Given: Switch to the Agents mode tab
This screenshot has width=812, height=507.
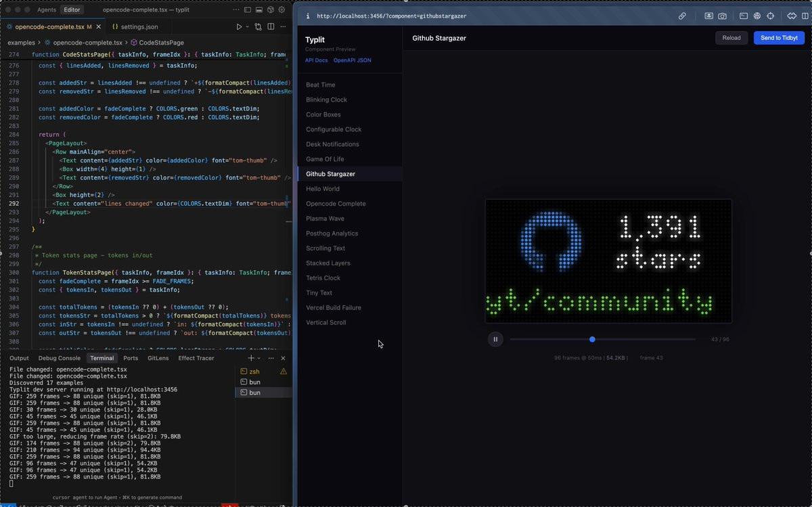Looking at the screenshot, I should click(47, 10).
